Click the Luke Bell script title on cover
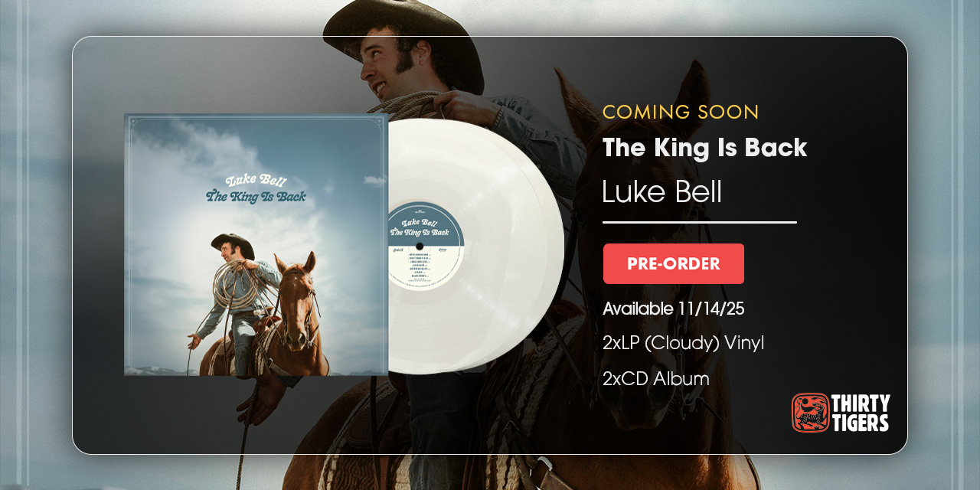 click(x=256, y=180)
